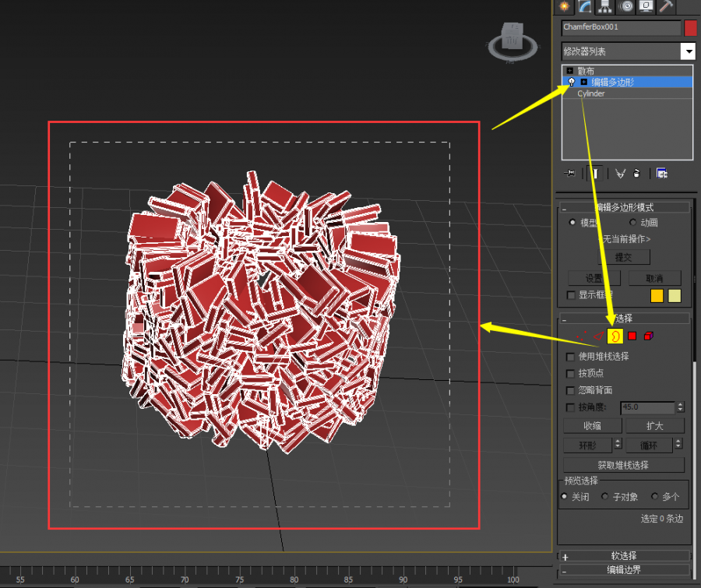Select Polygon sub-object level icon
This screenshot has width=701, height=588.
[x=632, y=336]
